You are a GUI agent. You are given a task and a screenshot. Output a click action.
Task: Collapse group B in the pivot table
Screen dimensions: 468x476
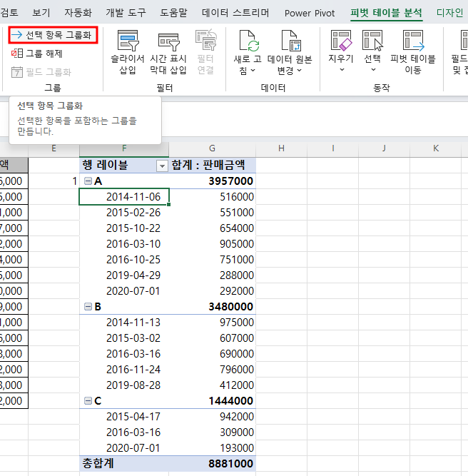[x=88, y=307]
